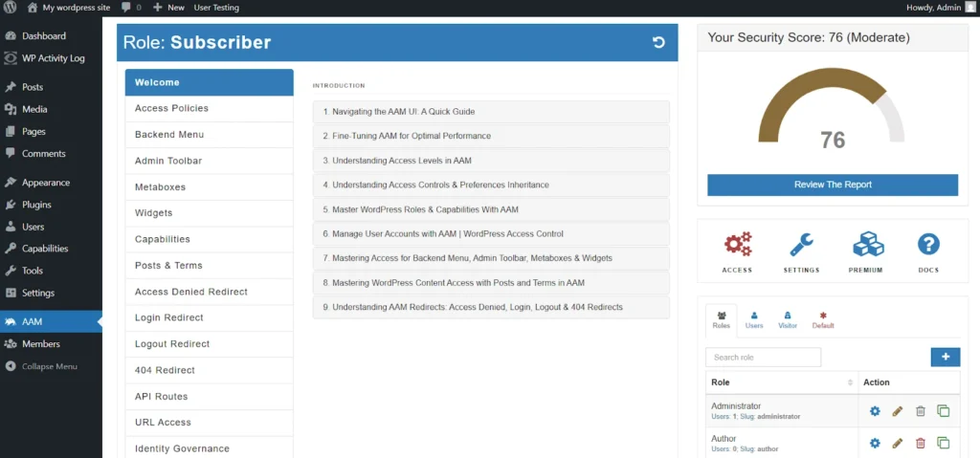Click the pencil edit icon for Author role

(x=898, y=444)
